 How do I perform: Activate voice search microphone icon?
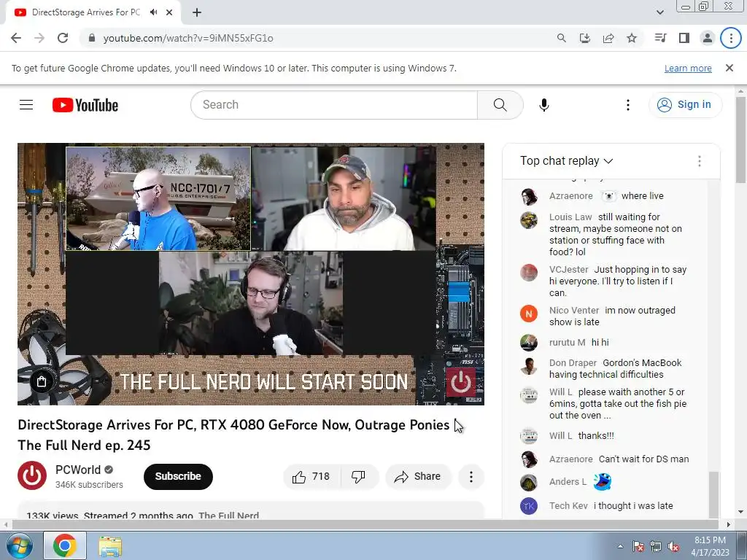tap(544, 105)
